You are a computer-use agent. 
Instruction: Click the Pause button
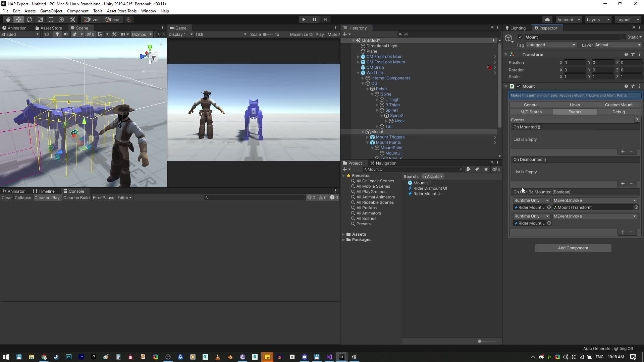[314, 19]
